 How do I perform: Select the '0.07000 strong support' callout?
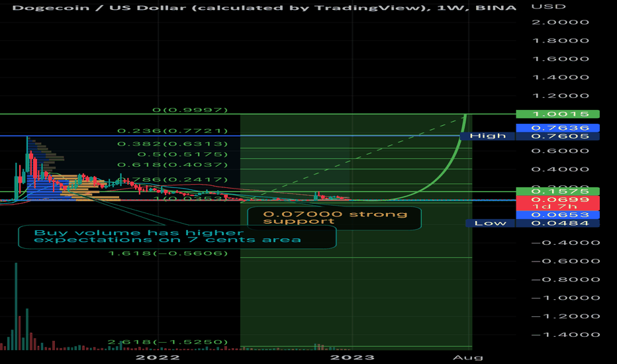(334, 218)
